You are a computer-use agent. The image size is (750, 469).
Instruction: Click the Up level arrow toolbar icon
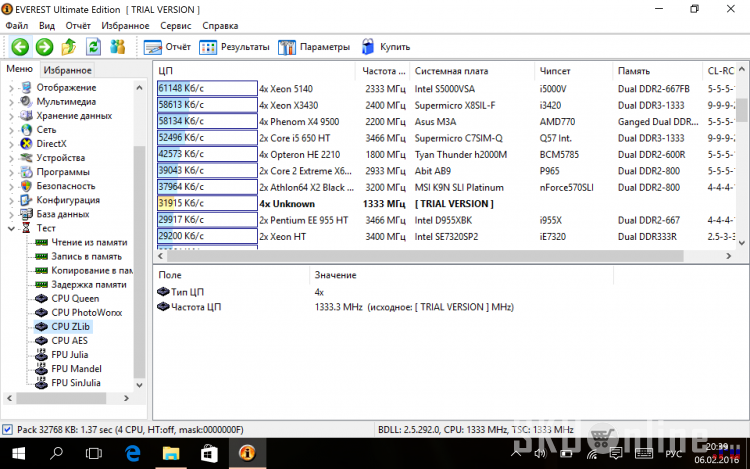[69, 47]
